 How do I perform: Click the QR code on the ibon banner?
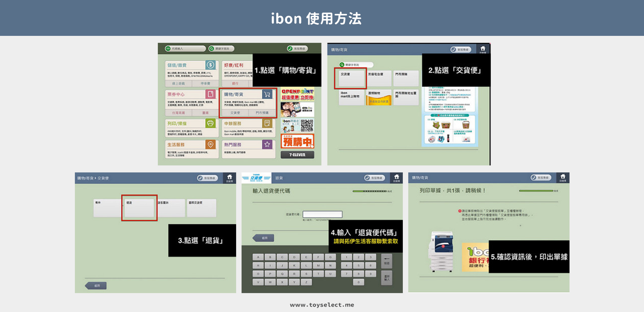coord(307,126)
